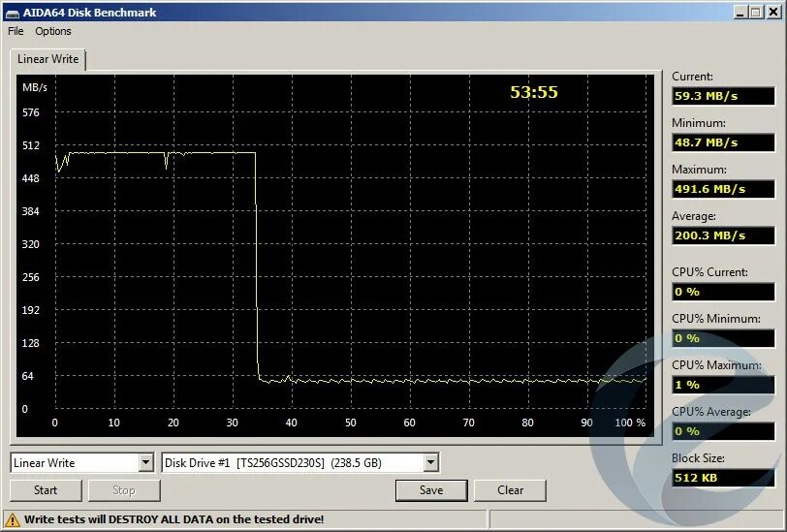Click the CPU% Maximum 1 % value
The height and width of the screenshot is (532, 787).
(x=723, y=385)
